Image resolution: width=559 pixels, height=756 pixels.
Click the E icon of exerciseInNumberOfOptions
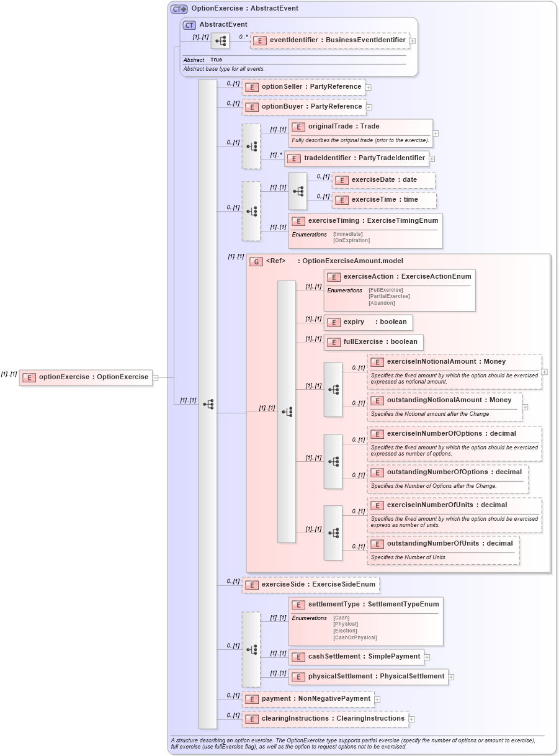tap(377, 433)
